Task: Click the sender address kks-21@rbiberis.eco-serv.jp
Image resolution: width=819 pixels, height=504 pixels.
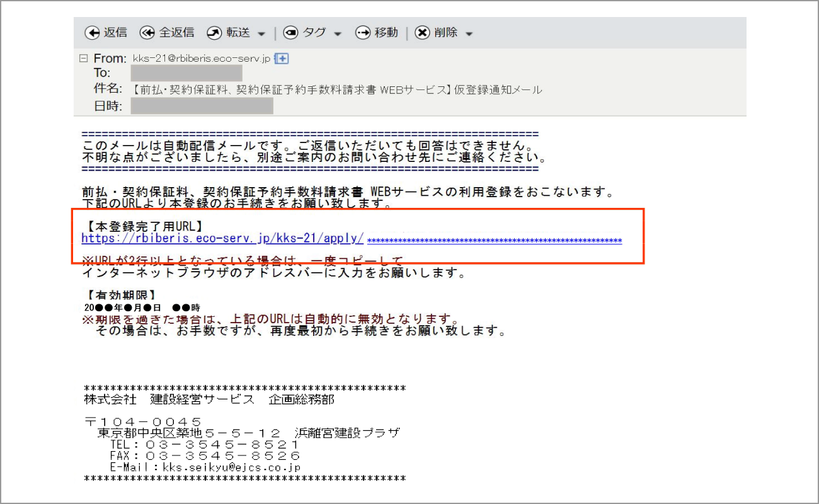Action: pos(202,59)
